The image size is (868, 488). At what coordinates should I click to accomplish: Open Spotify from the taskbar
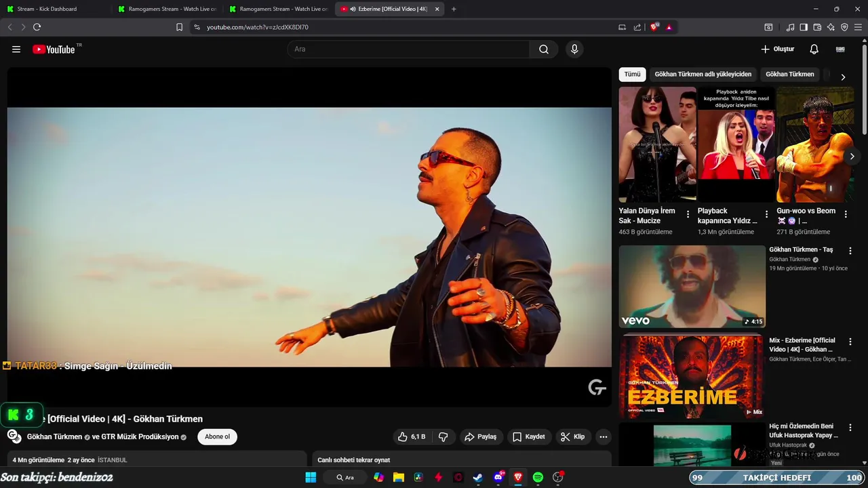tap(538, 477)
